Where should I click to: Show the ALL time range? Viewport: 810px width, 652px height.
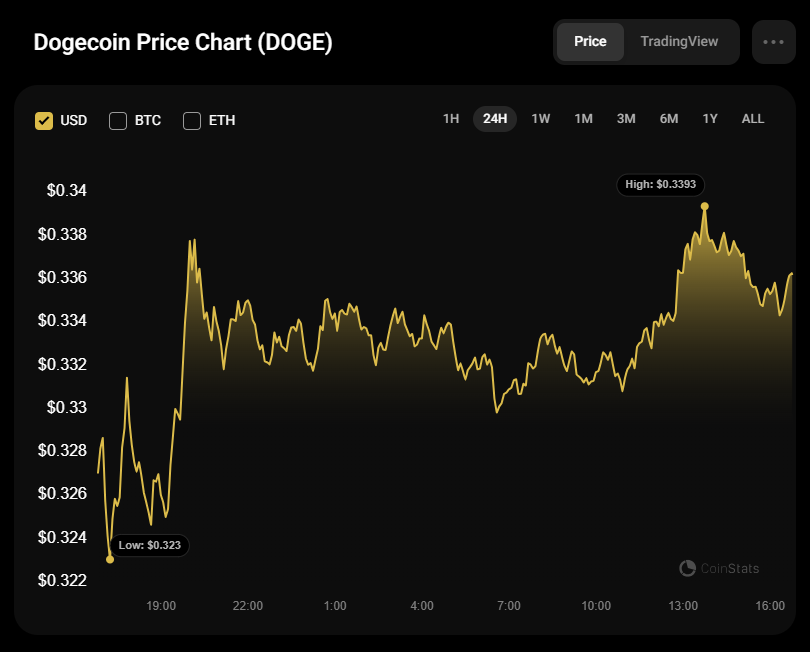(x=753, y=119)
